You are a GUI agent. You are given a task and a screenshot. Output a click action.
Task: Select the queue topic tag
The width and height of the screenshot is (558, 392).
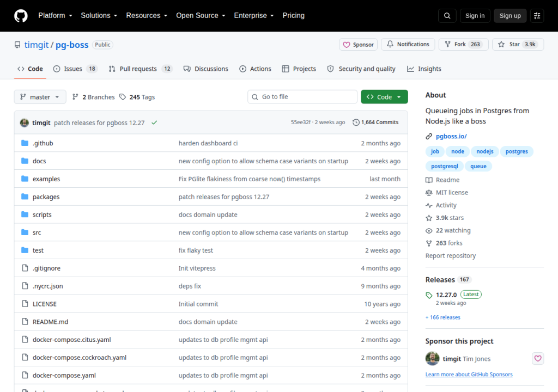pyautogui.click(x=478, y=166)
